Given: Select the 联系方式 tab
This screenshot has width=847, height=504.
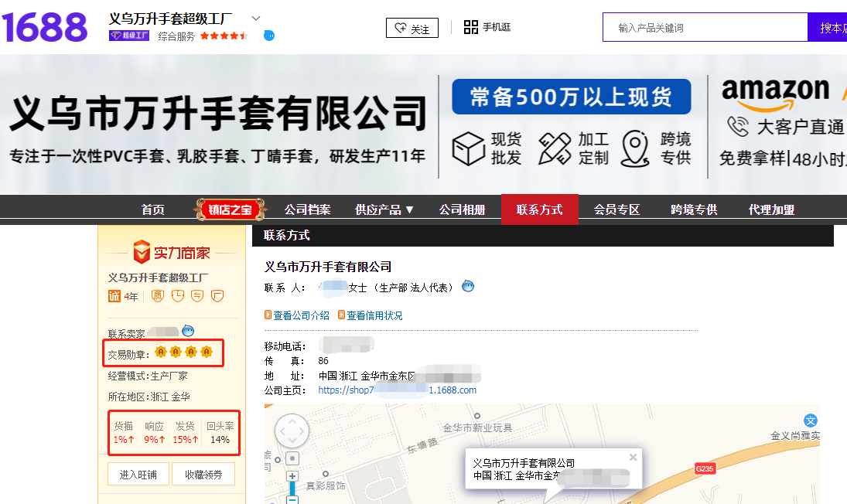Looking at the screenshot, I should click(x=540, y=209).
